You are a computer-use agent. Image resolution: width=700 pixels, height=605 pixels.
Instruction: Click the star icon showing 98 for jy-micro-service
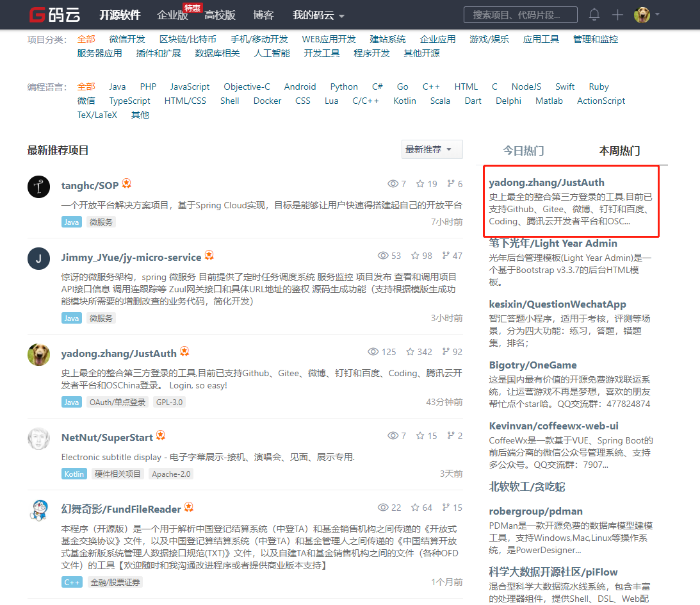click(415, 256)
